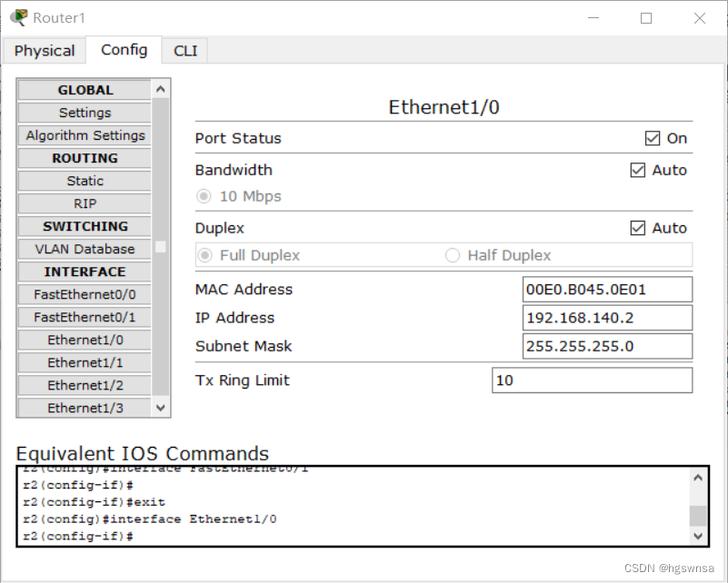Click the IP Address input field
The height and width of the screenshot is (583, 728).
click(x=607, y=318)
